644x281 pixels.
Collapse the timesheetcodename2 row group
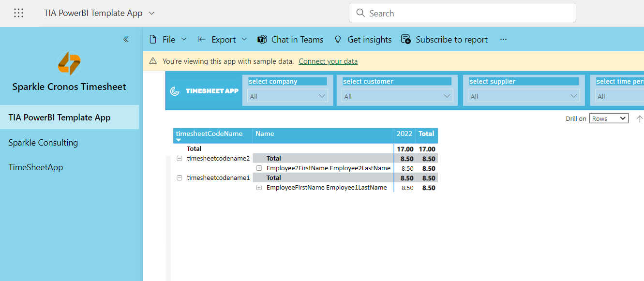(x=180, y=158)
